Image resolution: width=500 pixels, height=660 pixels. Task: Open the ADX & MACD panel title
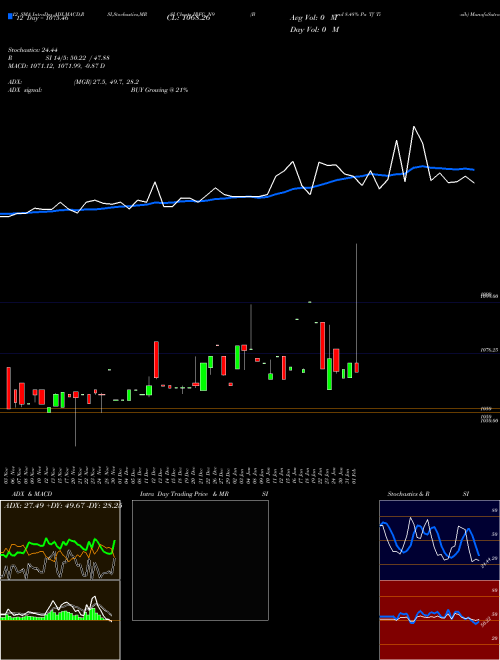point(32,494)
